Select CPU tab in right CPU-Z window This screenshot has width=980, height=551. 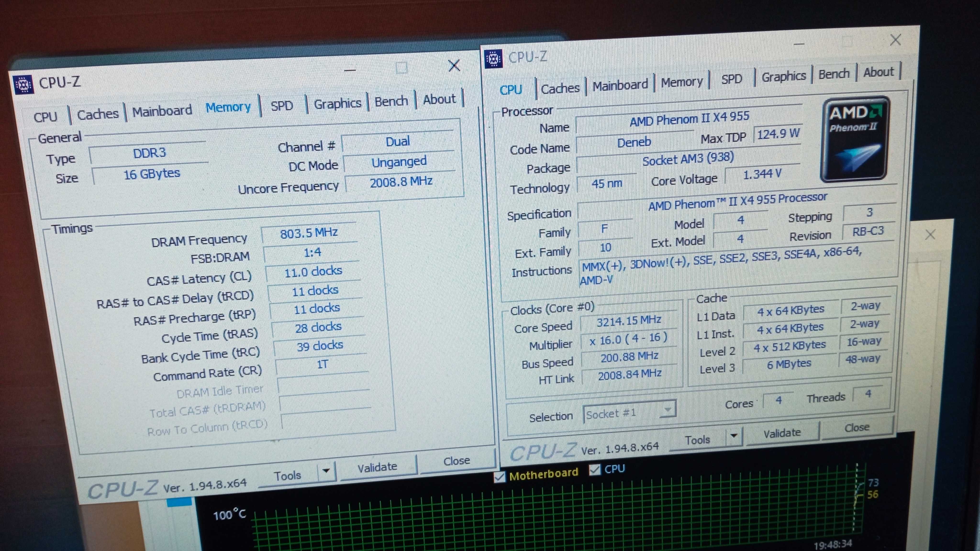click(511, 90)
